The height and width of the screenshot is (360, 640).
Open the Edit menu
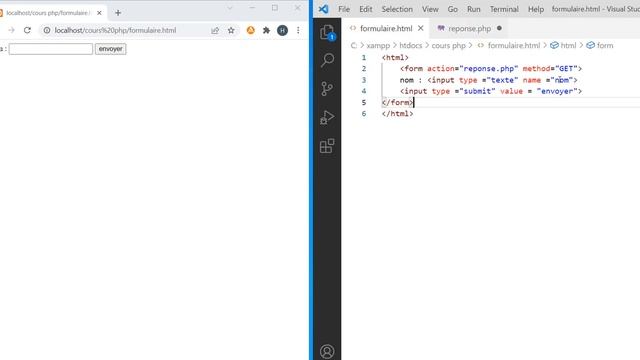pyautogui.click(x=365, y=9)
